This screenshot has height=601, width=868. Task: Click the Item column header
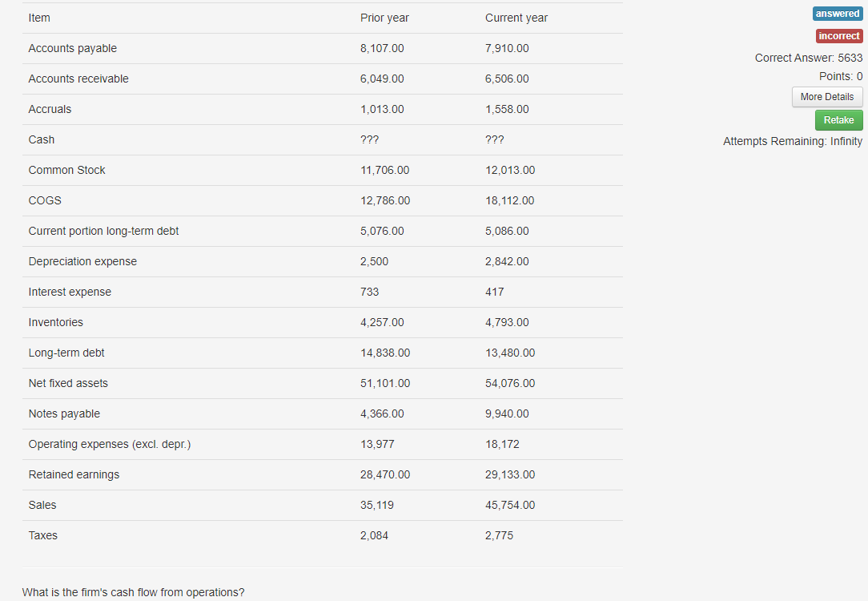point(39,18)
